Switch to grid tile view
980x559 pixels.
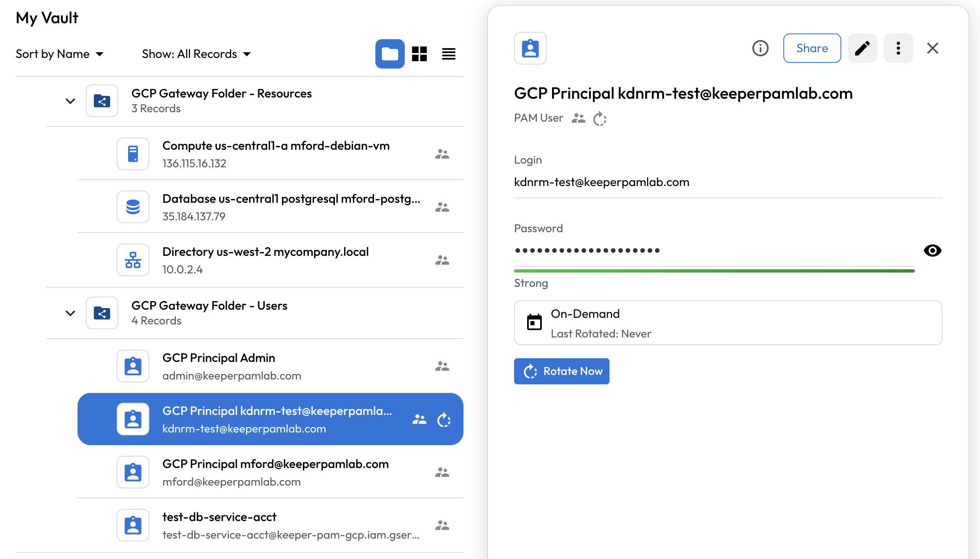point(419,54)
